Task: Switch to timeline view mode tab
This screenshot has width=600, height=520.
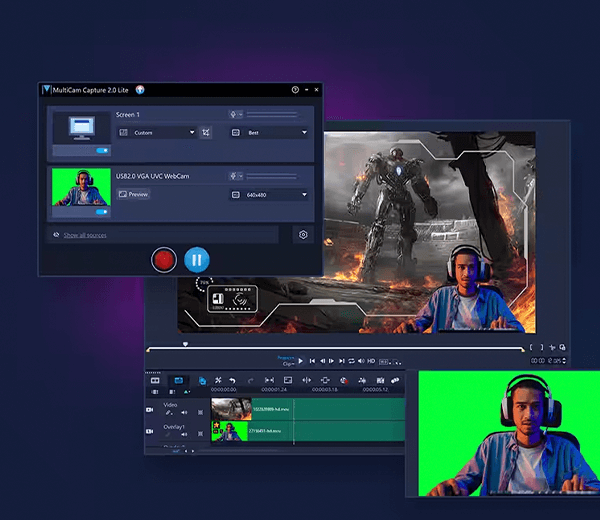Action: coord(179,380)
